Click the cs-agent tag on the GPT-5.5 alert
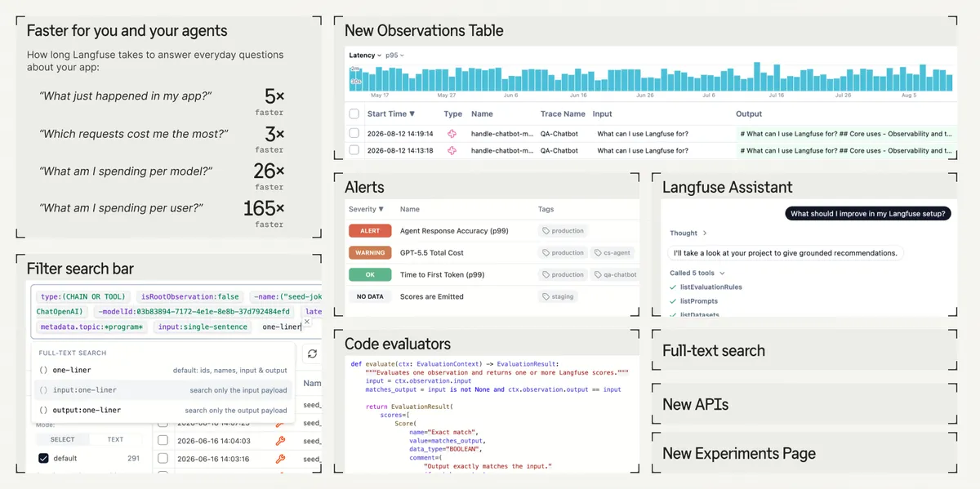Viewport: 980px width, 489px height. 613,253
